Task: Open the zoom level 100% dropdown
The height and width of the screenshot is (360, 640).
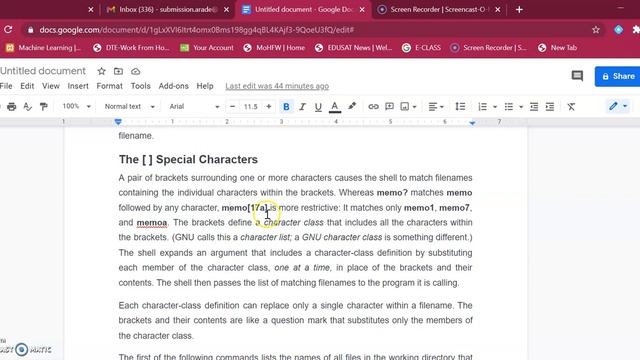Action: click(x=76, y=106)
